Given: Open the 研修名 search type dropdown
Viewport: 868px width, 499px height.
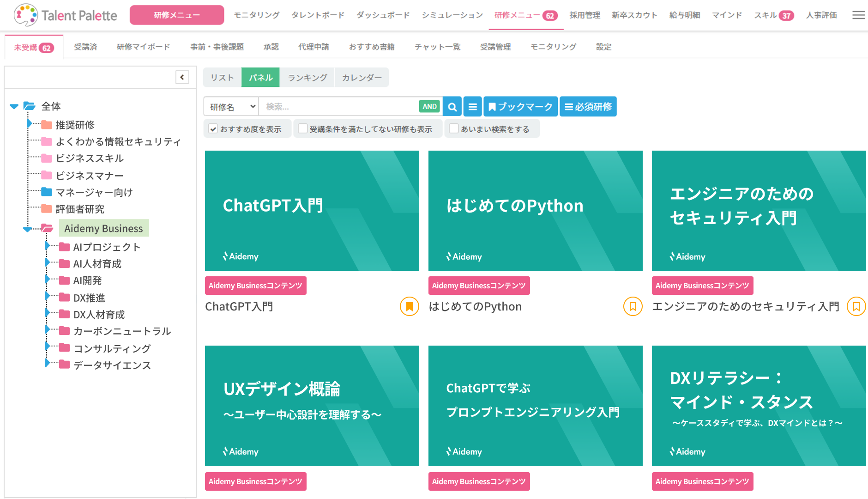Looking at the screenshot, I should (x=231, y=106).
